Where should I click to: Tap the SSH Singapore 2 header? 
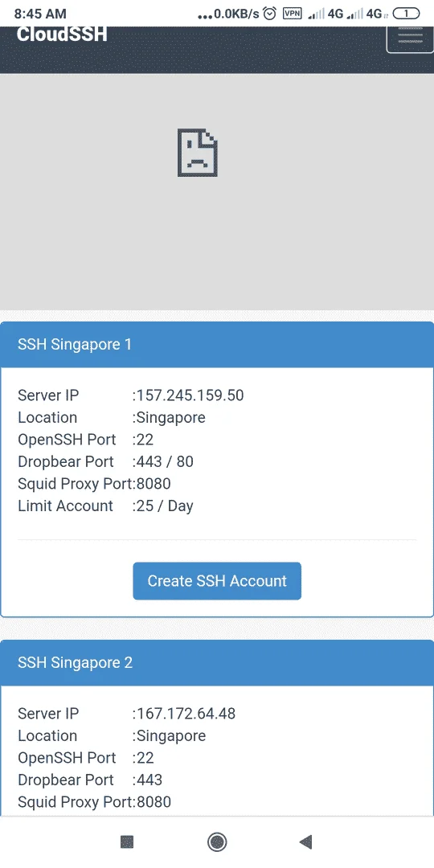pos(217,662)
